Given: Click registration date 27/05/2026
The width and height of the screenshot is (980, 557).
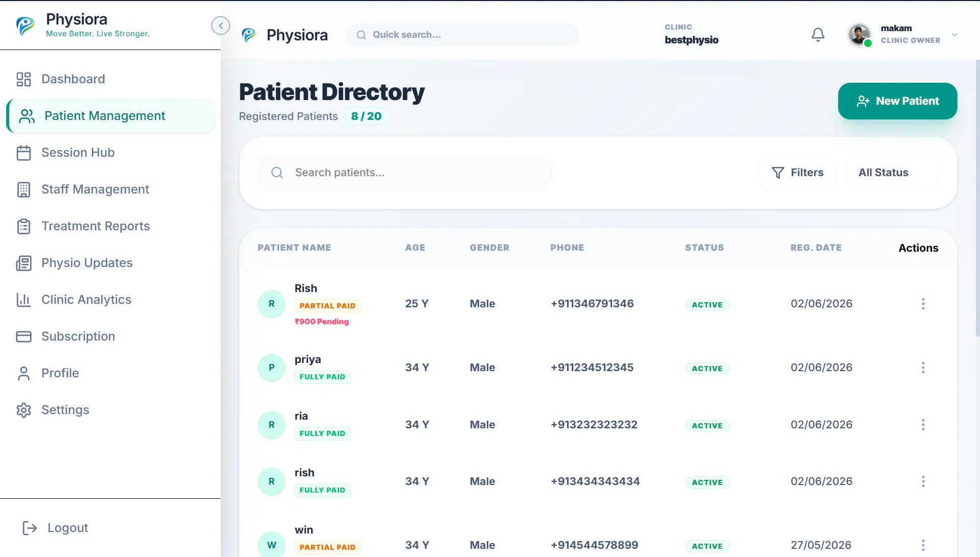Looking at the screenshot, I should (x=821, y=545).
